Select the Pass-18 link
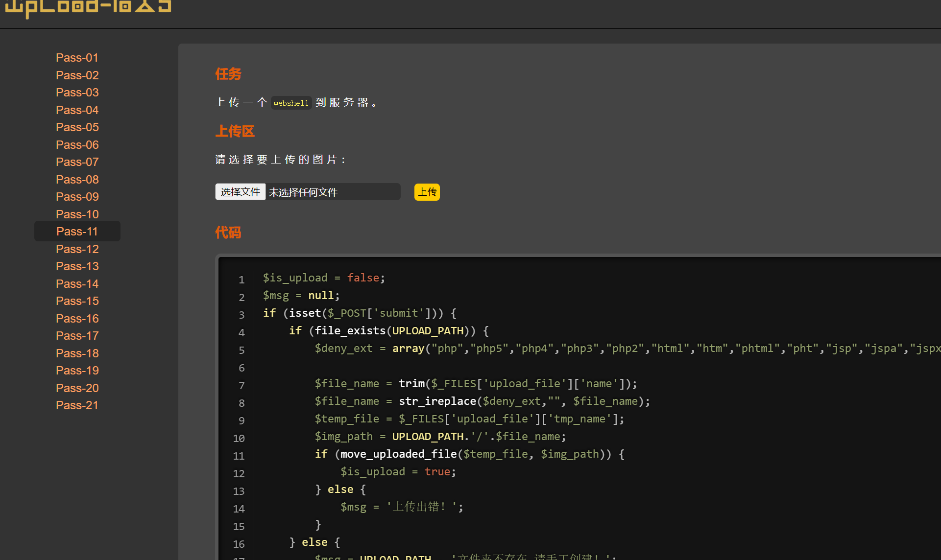This screenshot has height=560, width=941. [77, 353]
